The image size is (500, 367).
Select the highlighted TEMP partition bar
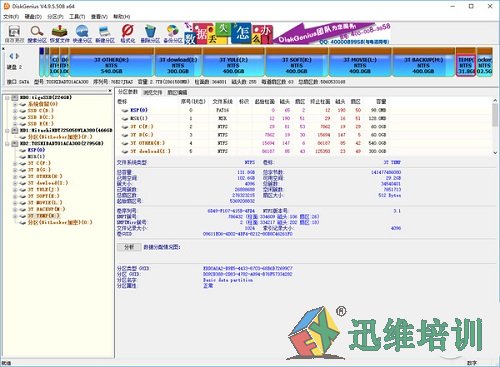coord(466,62)
